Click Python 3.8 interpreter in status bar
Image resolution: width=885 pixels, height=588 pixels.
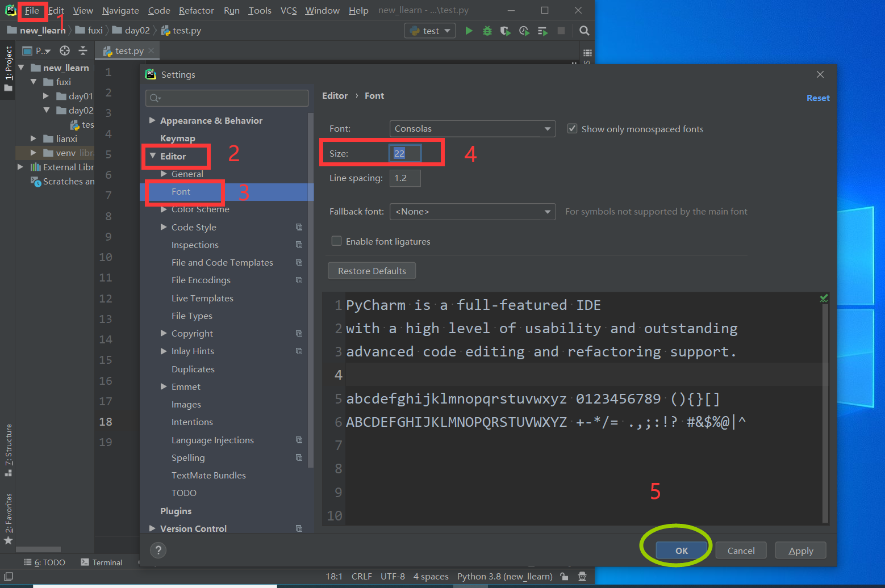tap(504, 576)
